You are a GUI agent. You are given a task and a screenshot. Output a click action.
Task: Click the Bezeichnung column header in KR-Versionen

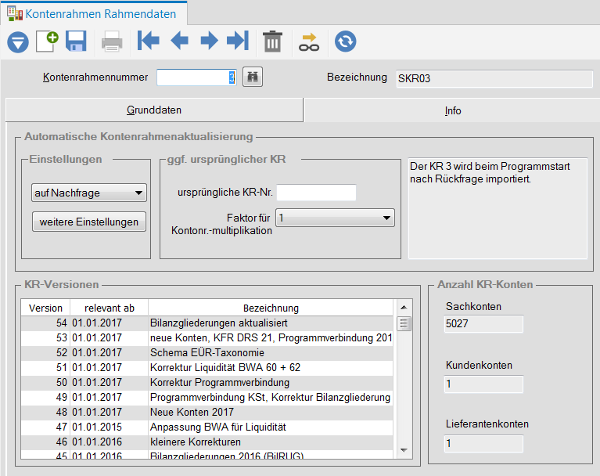click(271, 308)
